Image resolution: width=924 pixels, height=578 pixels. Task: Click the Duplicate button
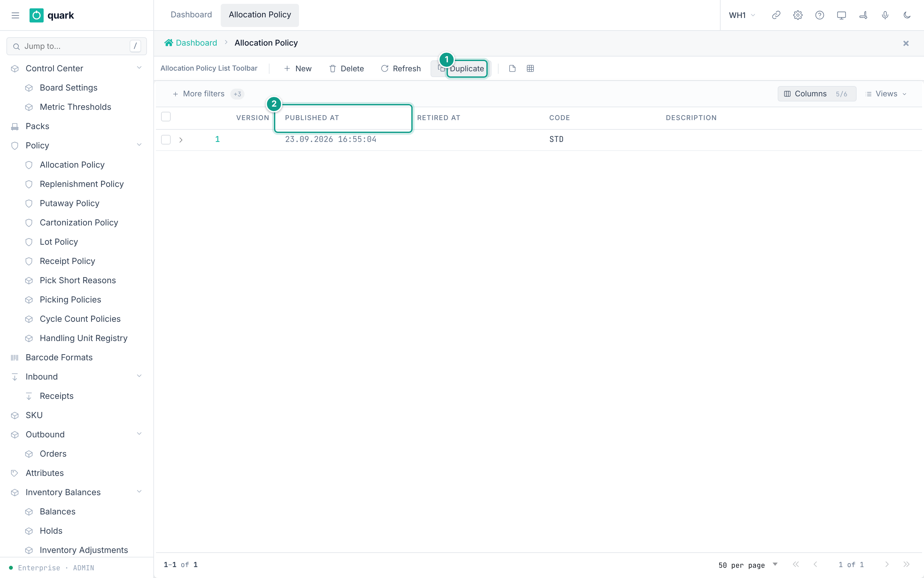[x=461, y=68]
